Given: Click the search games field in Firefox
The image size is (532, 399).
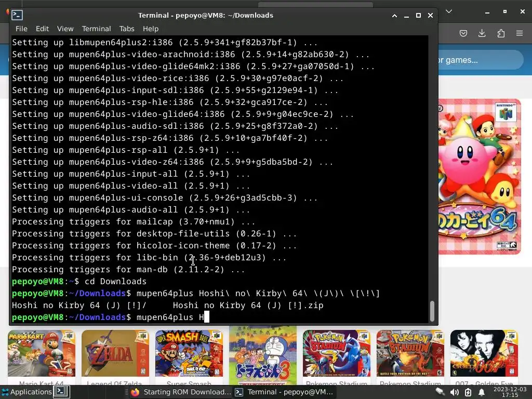Looking at the screenshot, I should tap(480, 60).
